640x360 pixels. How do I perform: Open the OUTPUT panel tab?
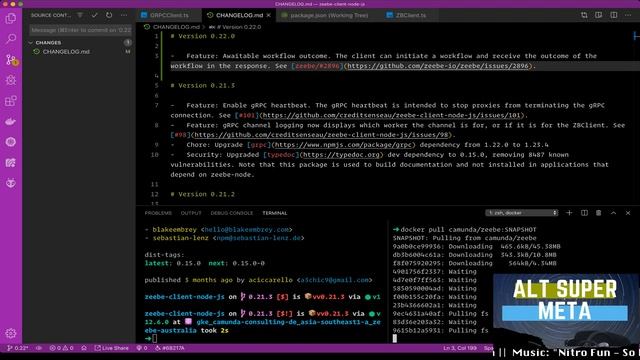pos(191,213)
